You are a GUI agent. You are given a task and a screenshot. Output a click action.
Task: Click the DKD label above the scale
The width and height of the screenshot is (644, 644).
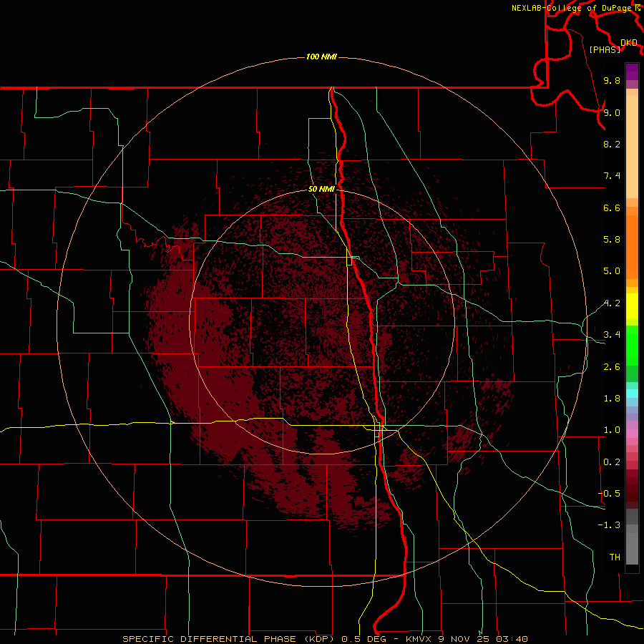click(x=629, y=43)
